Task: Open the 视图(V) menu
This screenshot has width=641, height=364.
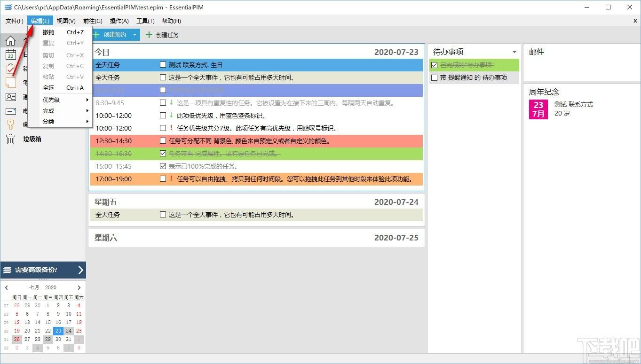Action: pyautogui.click(x=66, y=21)
